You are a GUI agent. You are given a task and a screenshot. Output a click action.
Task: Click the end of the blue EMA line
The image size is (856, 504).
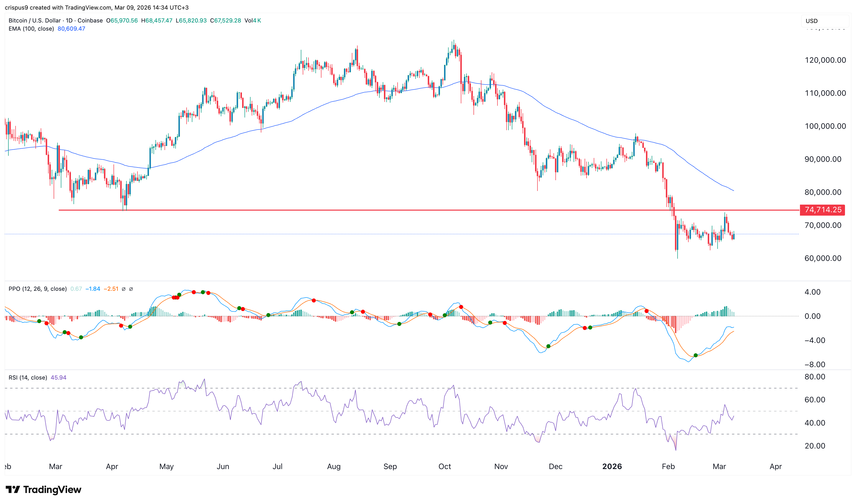click(733, 190)
